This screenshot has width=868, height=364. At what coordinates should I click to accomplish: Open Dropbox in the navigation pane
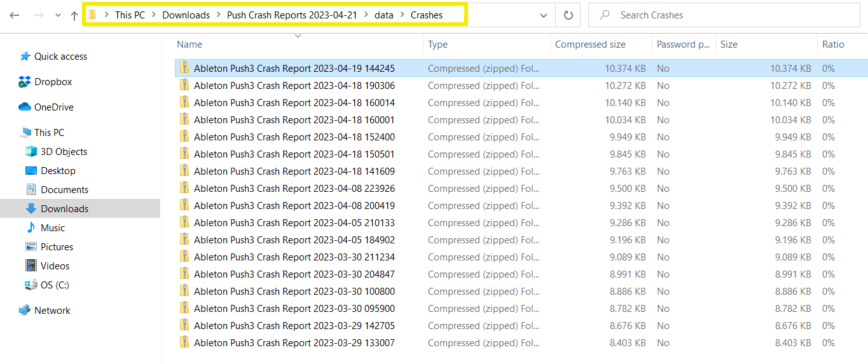tap(53, 82)
